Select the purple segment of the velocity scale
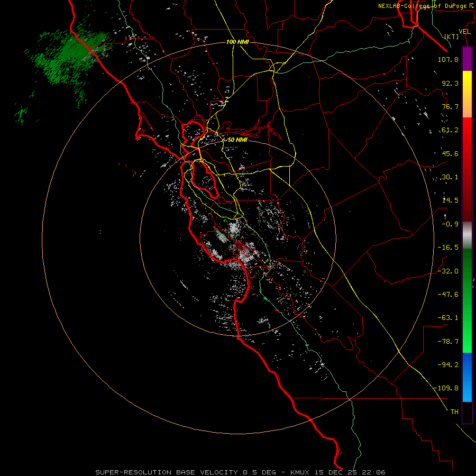Screen dimensions: 476x476 pyautogui.click(x=467, y=59)
